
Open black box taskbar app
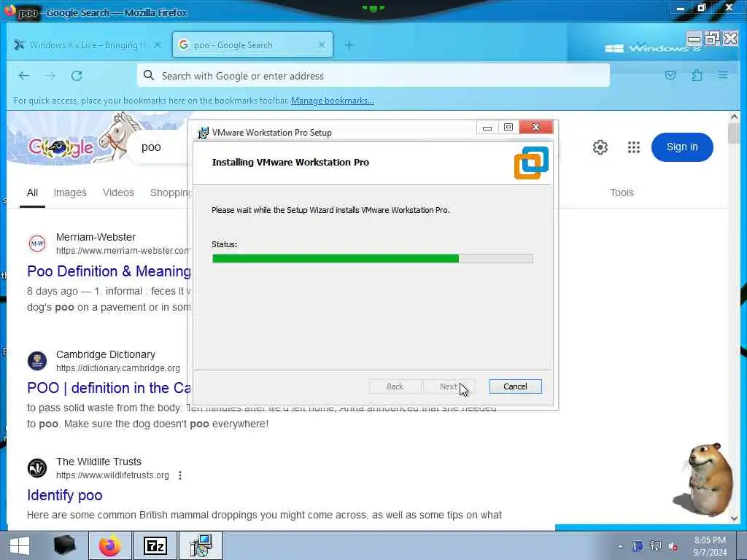click(65, 545)
